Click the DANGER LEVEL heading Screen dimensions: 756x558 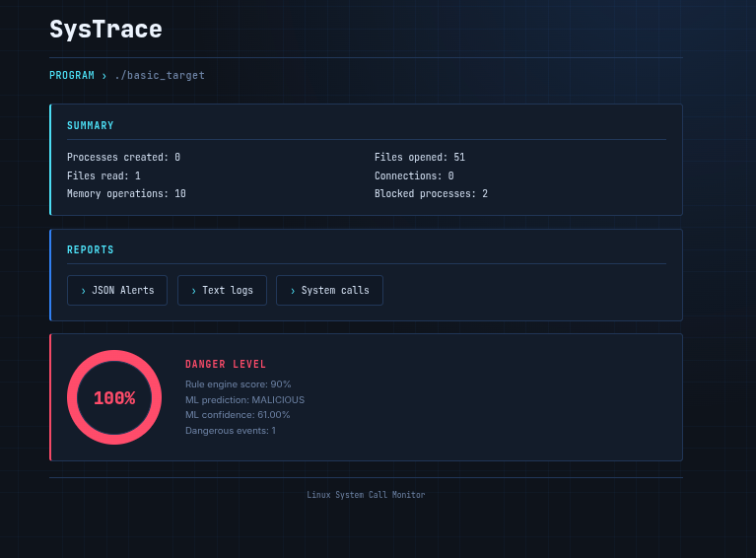click(x=226, y=364)
